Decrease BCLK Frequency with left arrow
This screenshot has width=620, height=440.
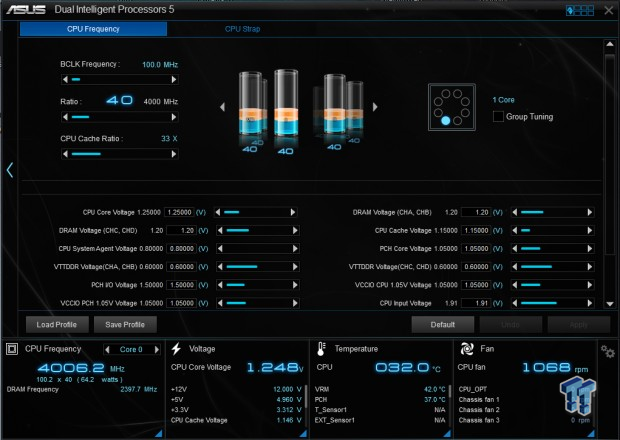tap(65, 79)
